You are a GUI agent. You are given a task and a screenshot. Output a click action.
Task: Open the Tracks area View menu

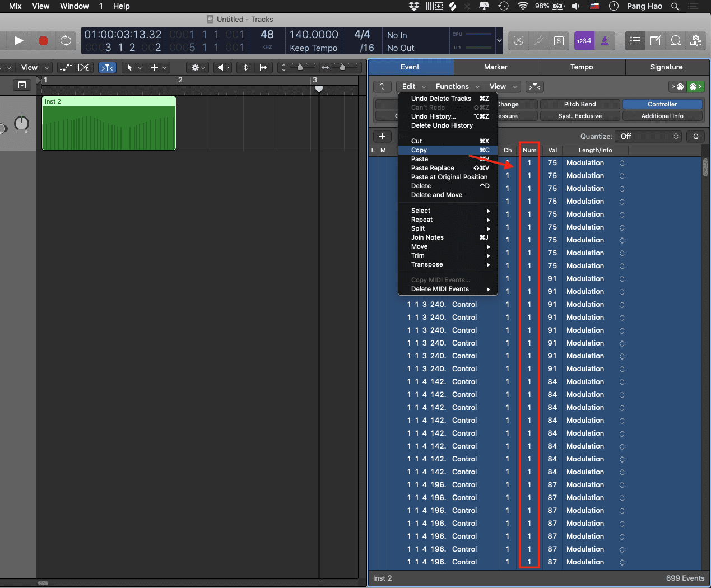click(x=34, y=68)
